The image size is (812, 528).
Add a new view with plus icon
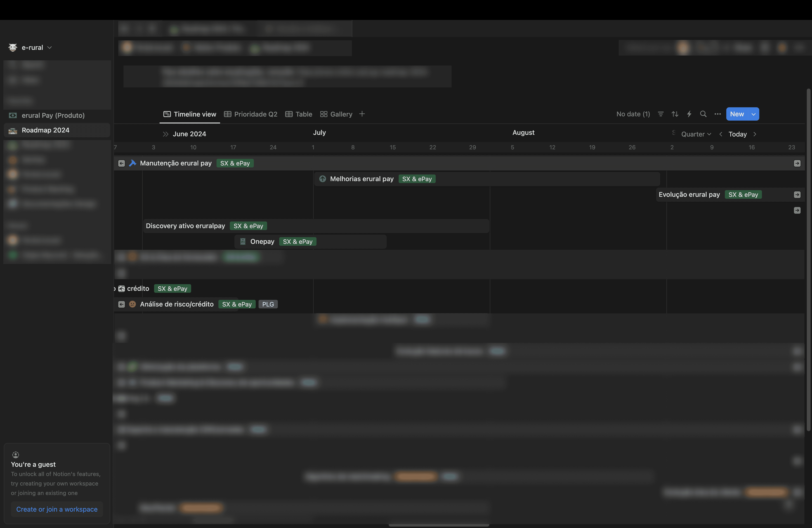tap(362, 114)
